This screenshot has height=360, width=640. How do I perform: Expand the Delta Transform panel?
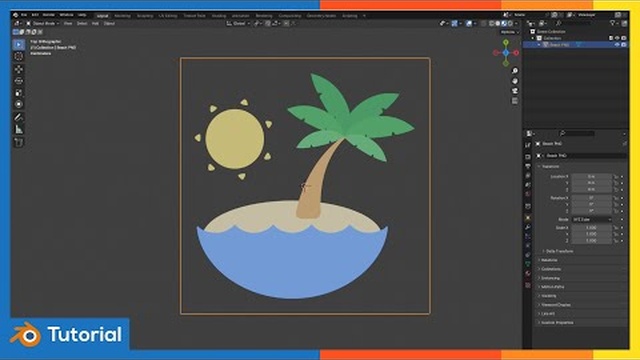click(558, 251)
